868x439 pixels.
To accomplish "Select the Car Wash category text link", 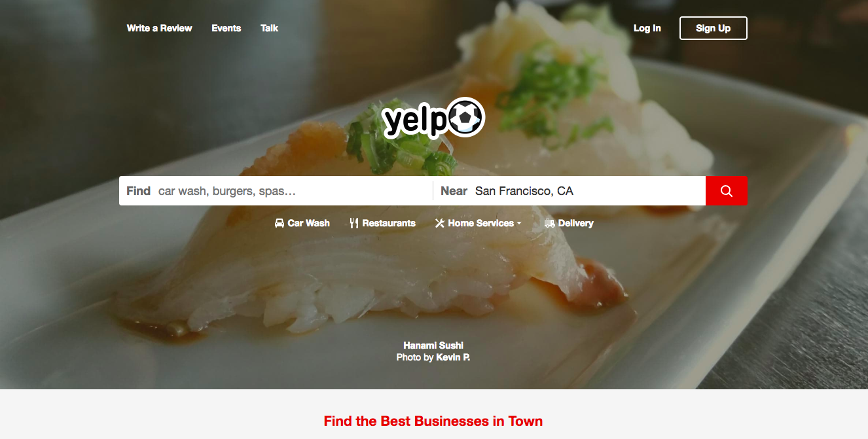I will tap(309, 223).
